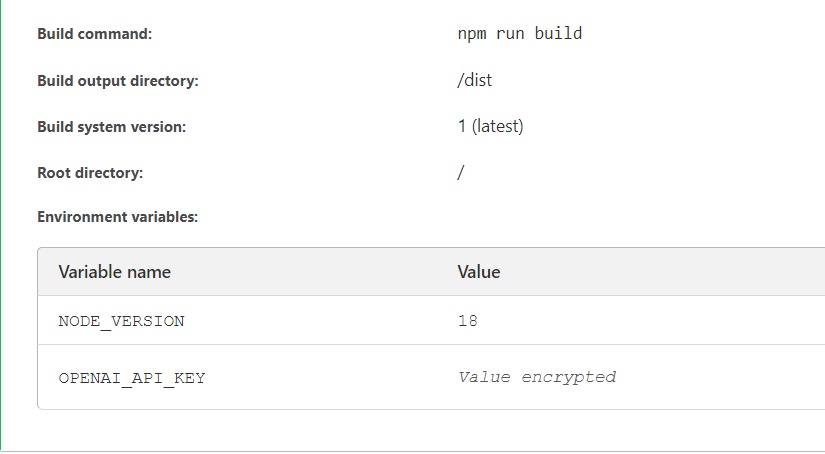825x454 pixels.
Task: Select the 1 (latest) version value
Action: point(490,126)
